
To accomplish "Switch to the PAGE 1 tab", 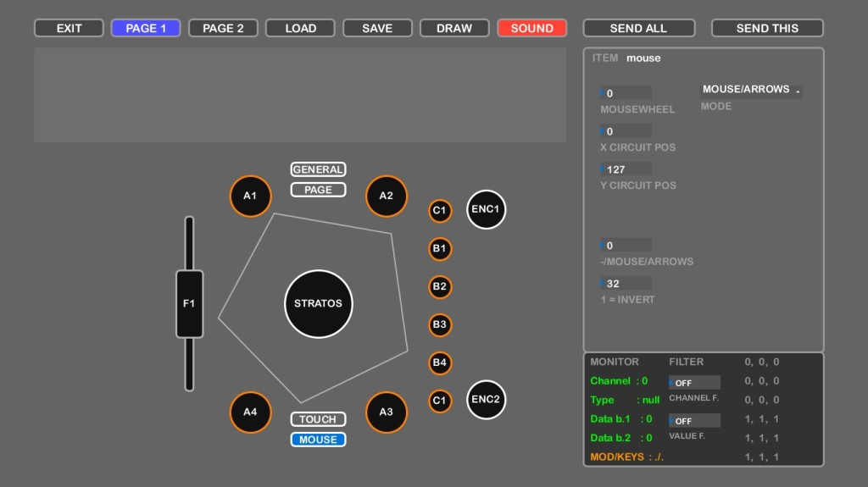I will [146, 28].
